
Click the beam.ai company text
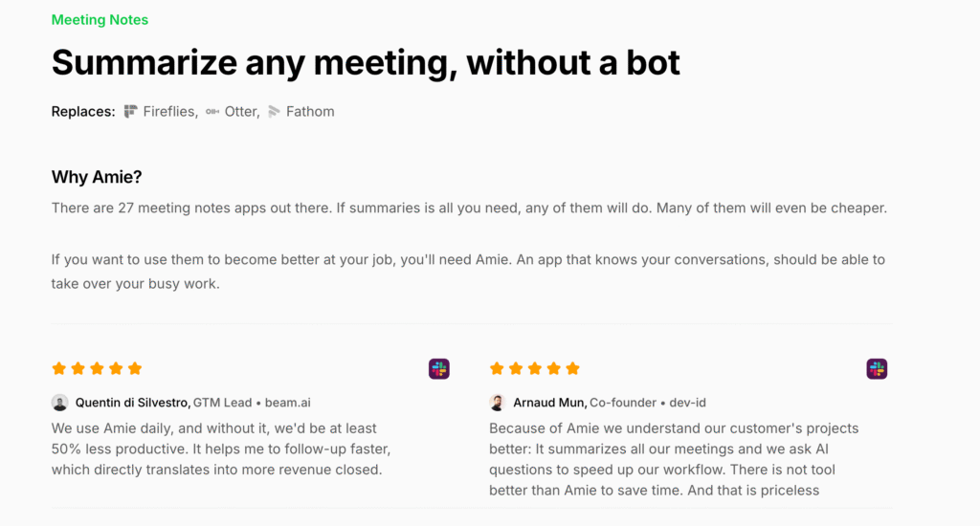click(x=287, y=403)
